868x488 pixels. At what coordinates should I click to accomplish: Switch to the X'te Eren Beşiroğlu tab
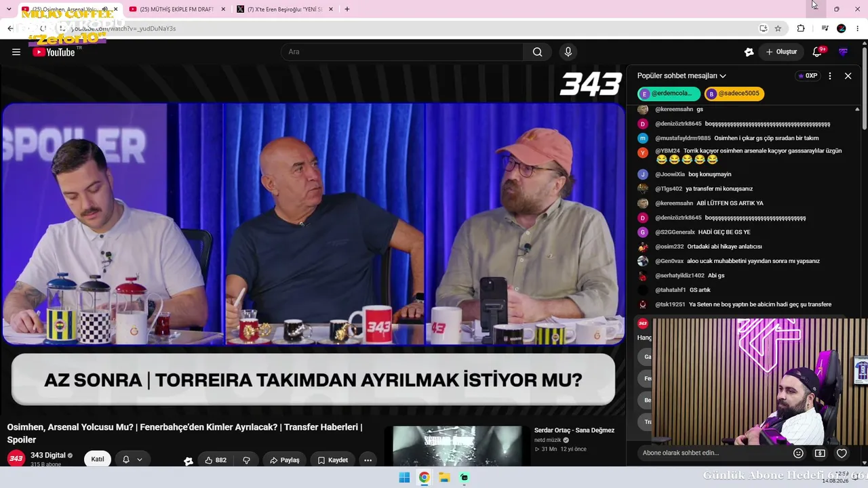pos(283,9)
